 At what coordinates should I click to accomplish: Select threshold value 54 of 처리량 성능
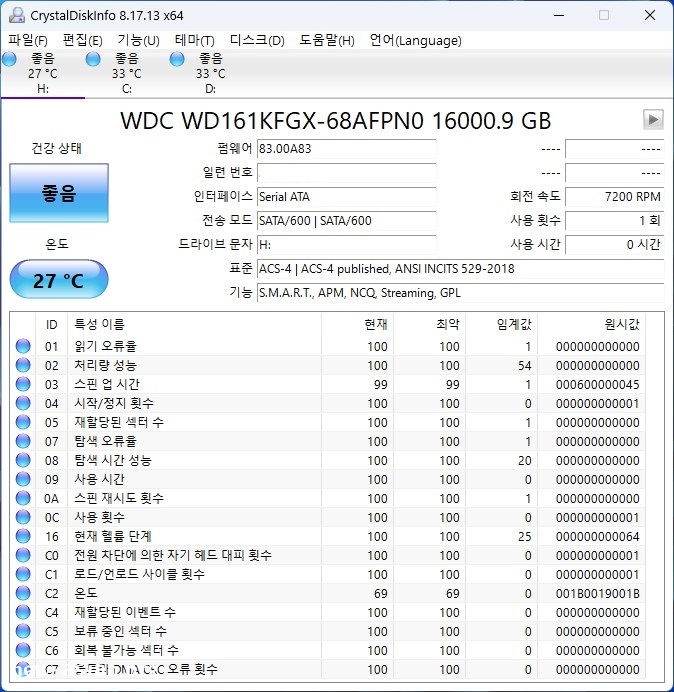point(524,366)
